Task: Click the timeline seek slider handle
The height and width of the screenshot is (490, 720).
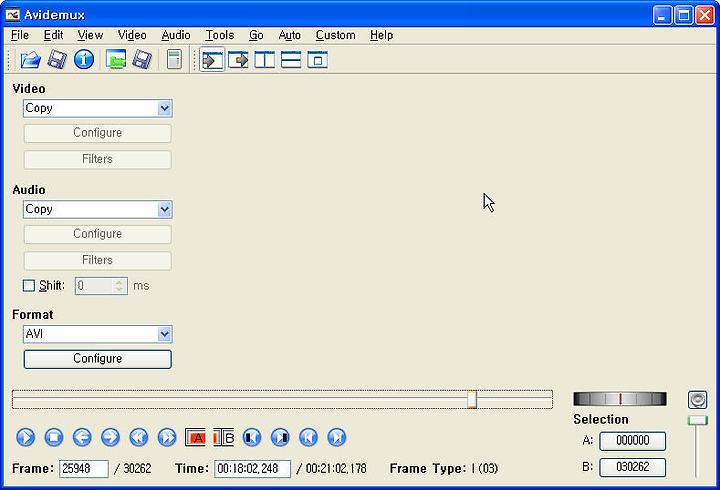Action: point(472,399)
